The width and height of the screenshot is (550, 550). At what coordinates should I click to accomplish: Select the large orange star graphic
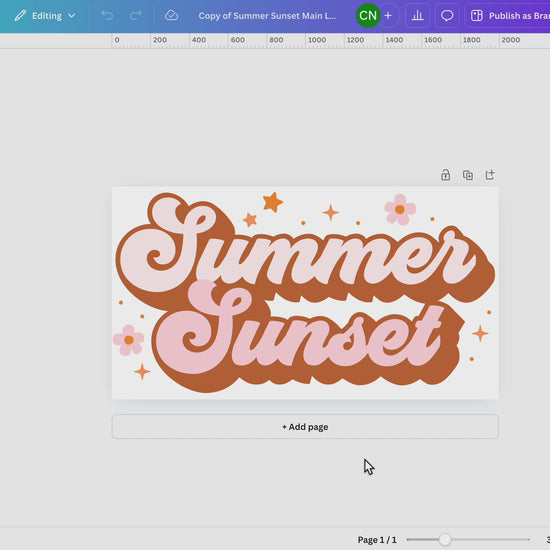point(273,202)
